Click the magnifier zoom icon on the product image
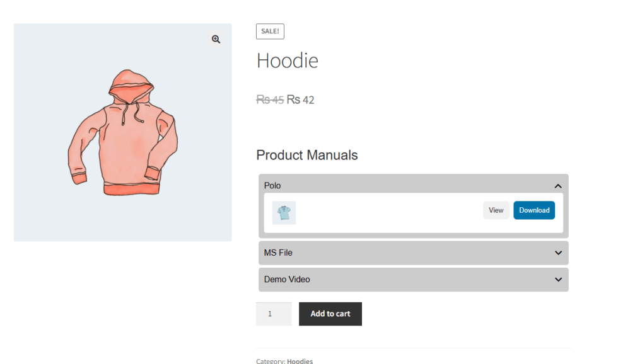This screenshot has height=364, width=618. (x=216, y=39)
